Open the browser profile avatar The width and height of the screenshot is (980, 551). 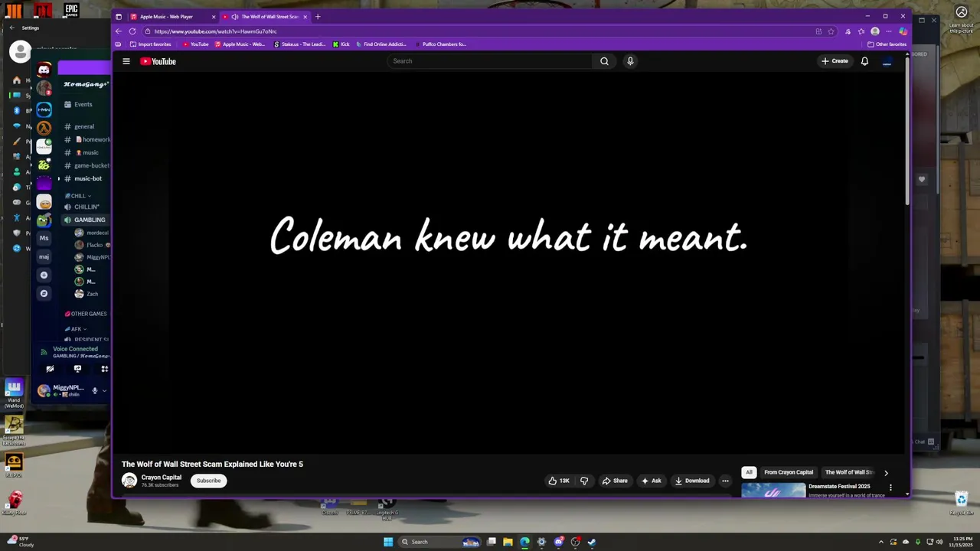coord(875,31)
